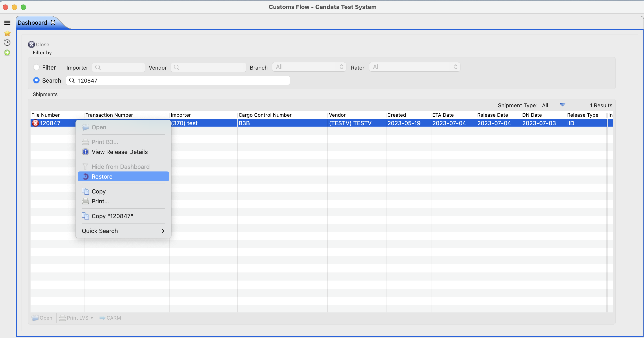
Task: Click the magnifier in Vendor field
Action: click(x=176, y=67)
